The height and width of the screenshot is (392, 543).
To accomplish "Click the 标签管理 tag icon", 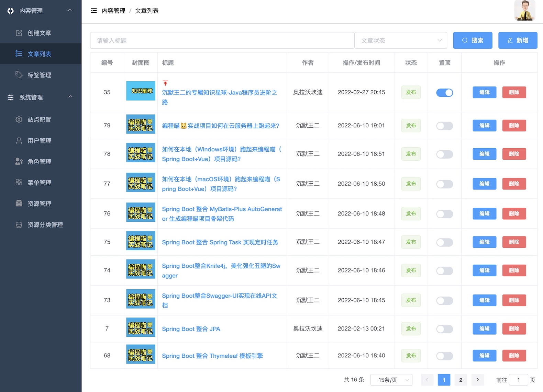I will [19, 75].
